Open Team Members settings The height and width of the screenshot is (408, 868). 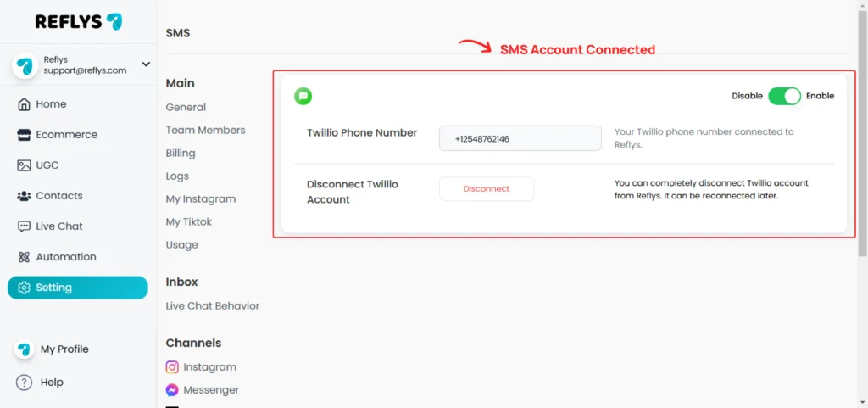[x=205, y=130]
